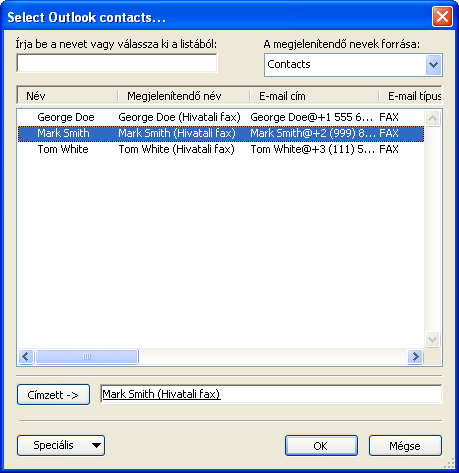Click the vertical scrollbar up arrow

pyautogui.click(x=433, y=118)
